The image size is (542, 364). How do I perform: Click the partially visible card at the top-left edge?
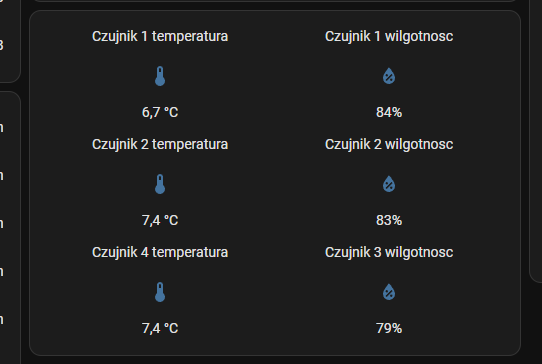tap(10, 40)
